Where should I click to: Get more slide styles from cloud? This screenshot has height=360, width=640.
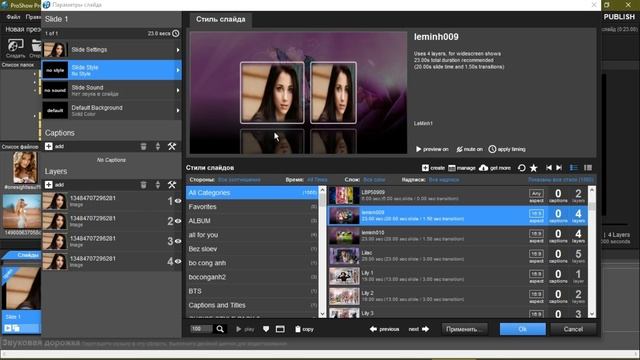coord(495,168)
